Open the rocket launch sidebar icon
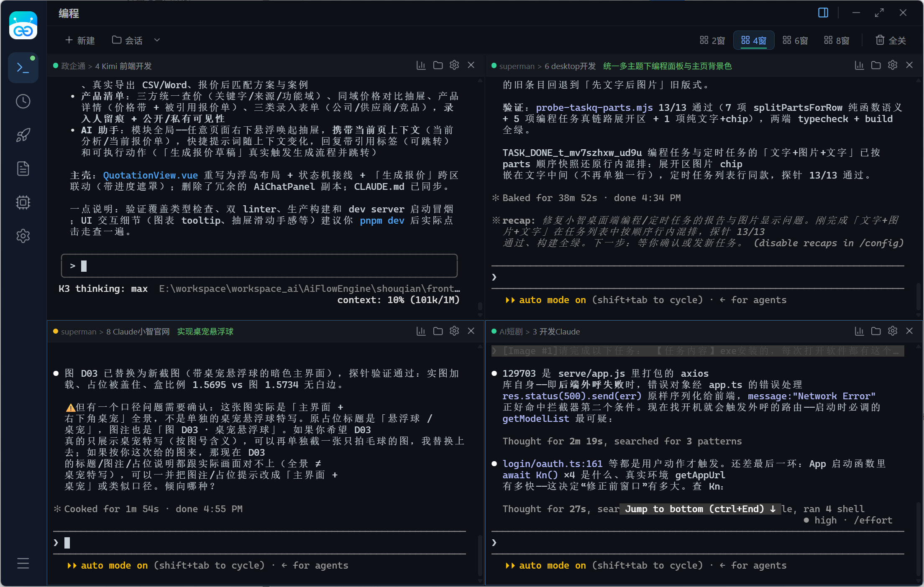The image size is (924, 587). 23,135
